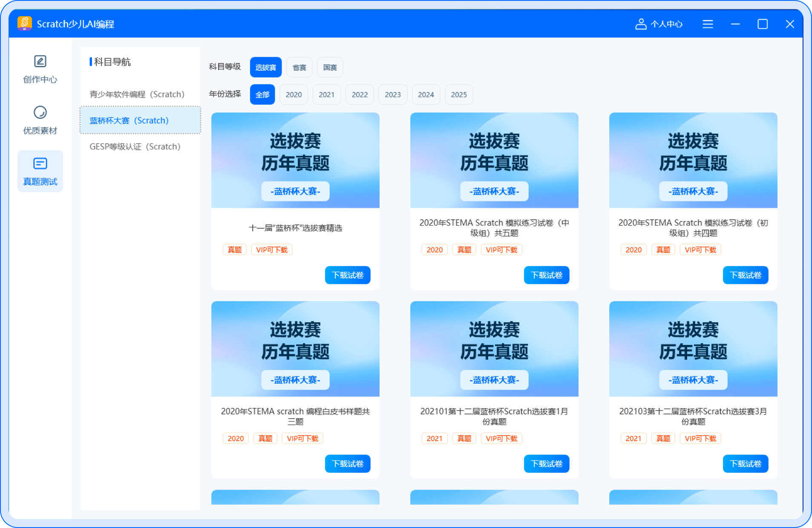Select the 省赛 level filter

click(299, 67)
